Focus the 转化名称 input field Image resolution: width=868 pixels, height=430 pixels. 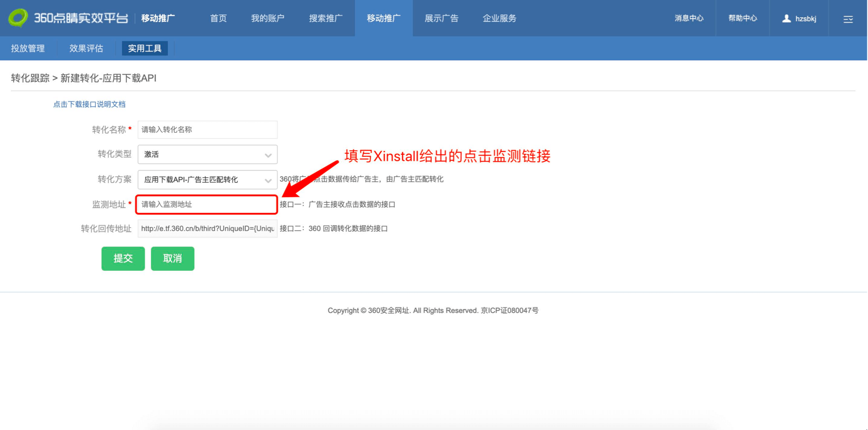pyautogui.click(x=208, y=130)
